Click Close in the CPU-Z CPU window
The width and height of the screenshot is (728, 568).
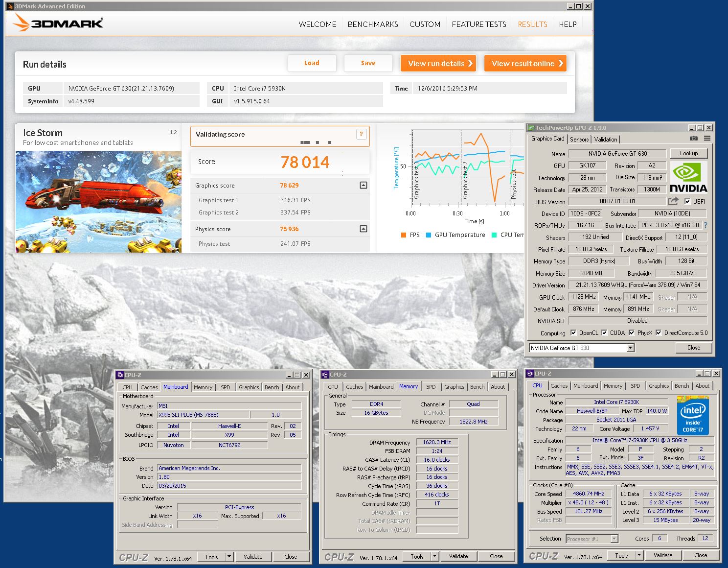point(701,555)
